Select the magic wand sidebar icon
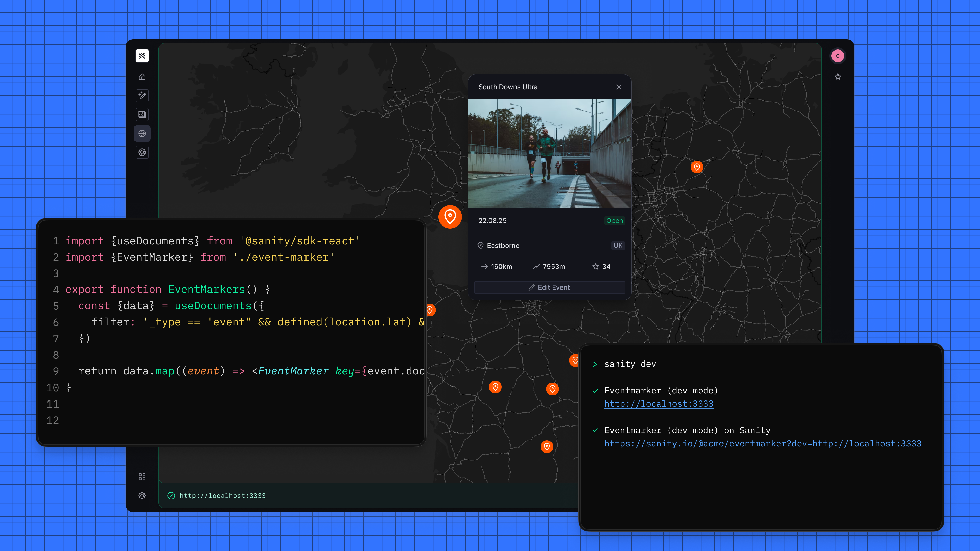 [142, 95]
